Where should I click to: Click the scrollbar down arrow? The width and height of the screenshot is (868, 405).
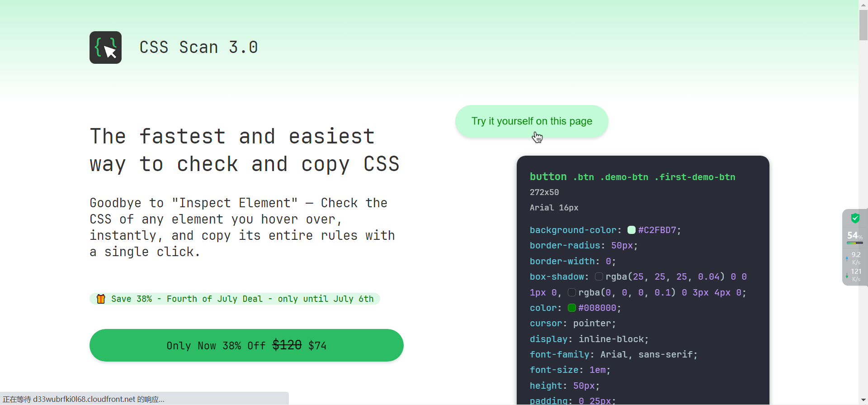pos(863,400)
